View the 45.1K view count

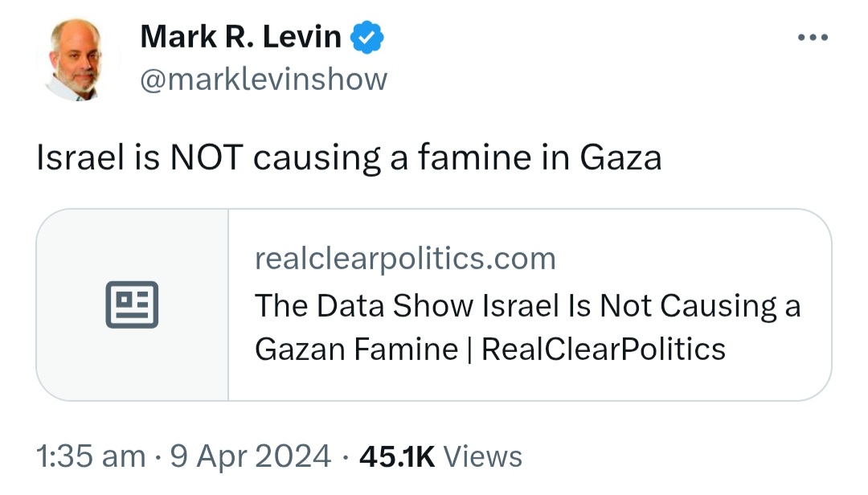click(397, 456)
